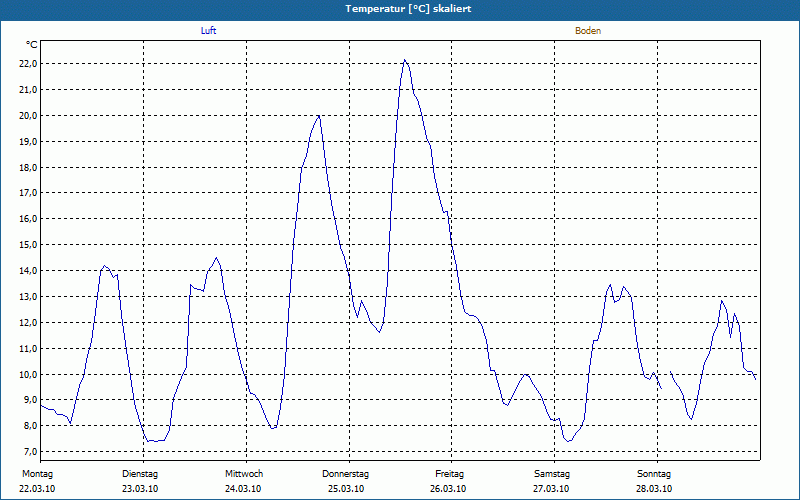Click the '14,0' y-axis value
Viewport: 800px width, 500px height.
[x=28, y=270]
